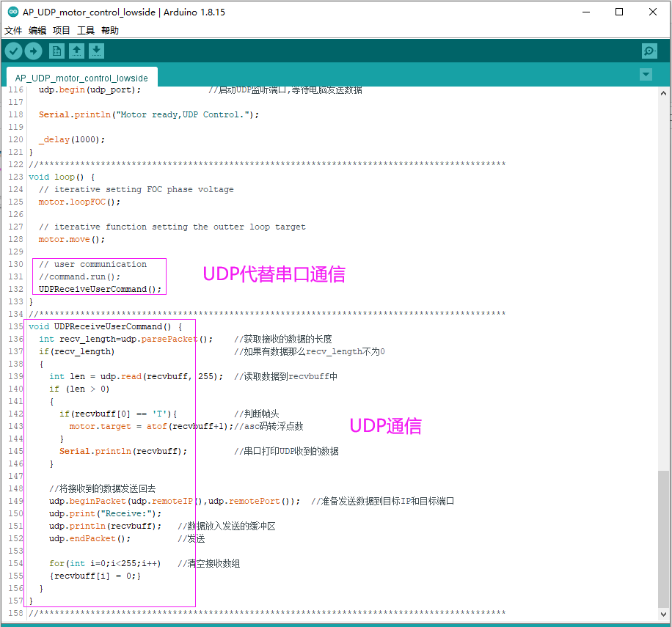This screenshot has height=627, width=672.
Task: Upload the sketch with arrow button
Action: pyautogui.click(x=34, y=51)
